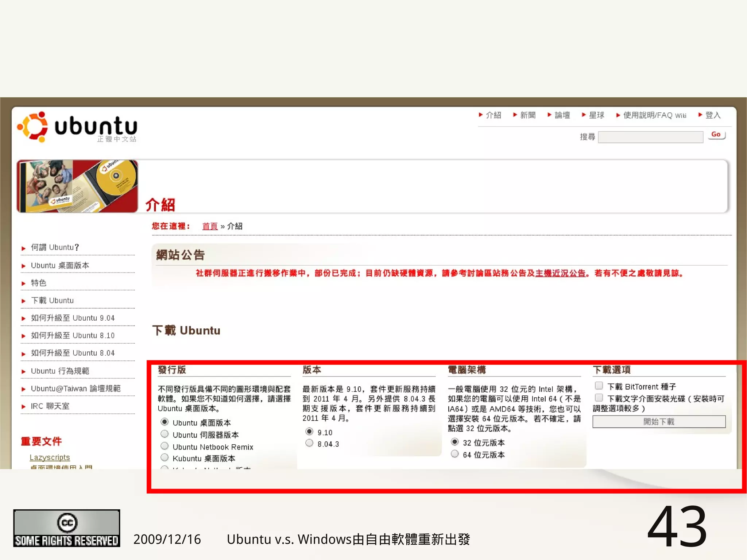The width and height of the screenshot is (747, 560).
Task: Focus the 搜尋 search input field
Action: click(650, 137)
